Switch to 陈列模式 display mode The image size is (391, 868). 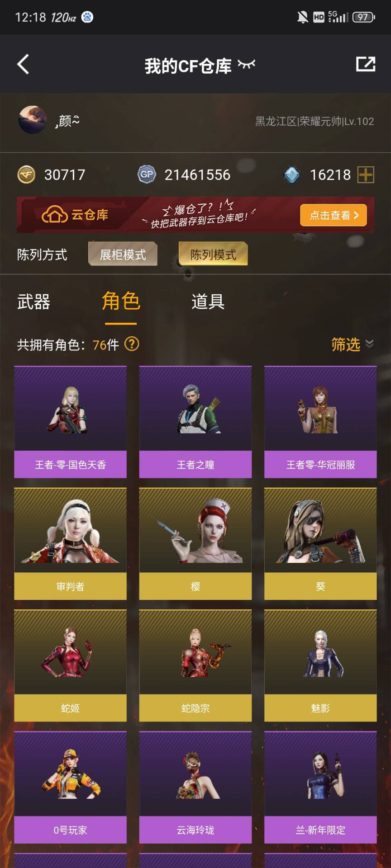[x=213, y=254]
